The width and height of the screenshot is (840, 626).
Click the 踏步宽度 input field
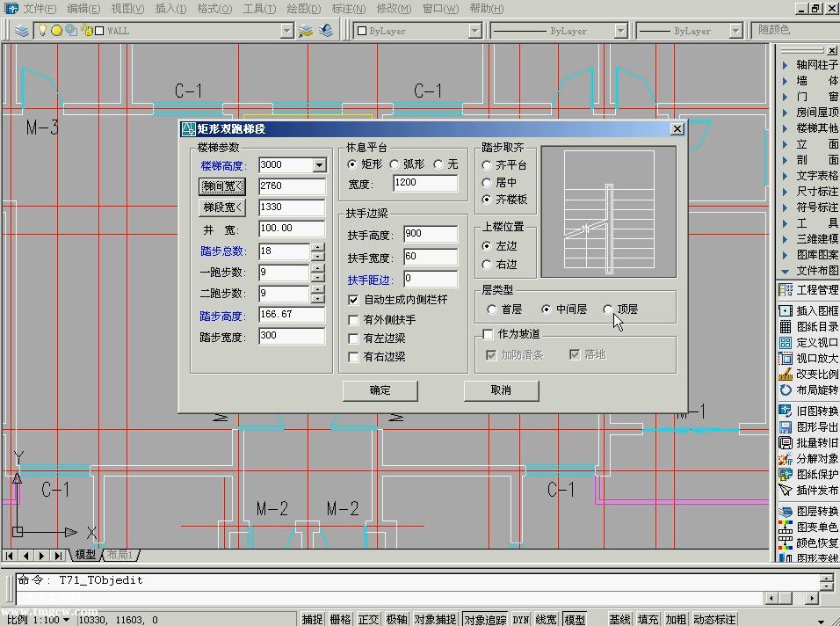pyautogui.click(x=292, y=336)
